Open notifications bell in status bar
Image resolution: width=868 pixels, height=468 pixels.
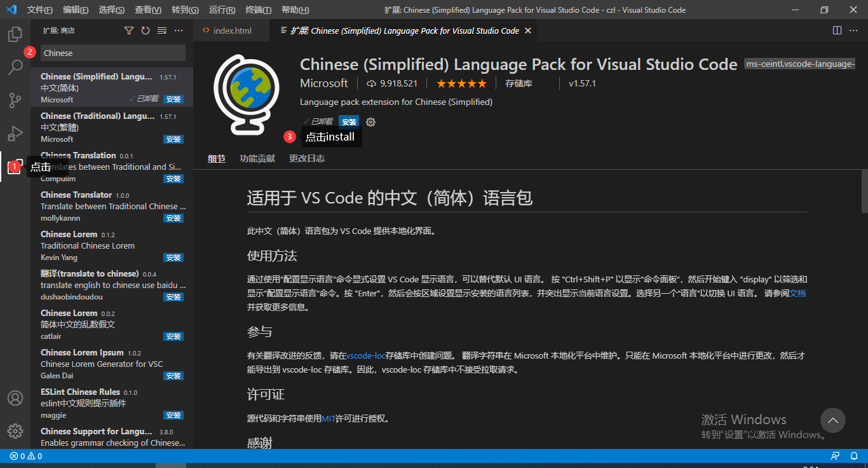(855, 456)
